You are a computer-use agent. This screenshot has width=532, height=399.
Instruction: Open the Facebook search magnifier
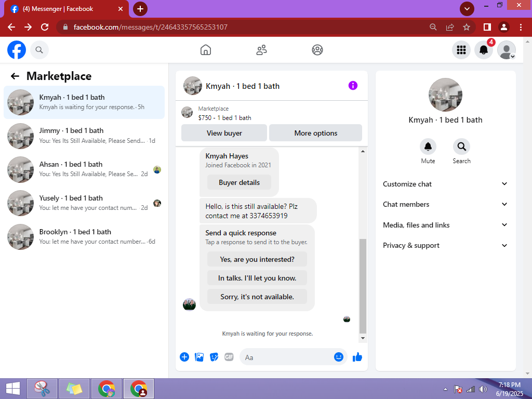[x=39, y=50]
